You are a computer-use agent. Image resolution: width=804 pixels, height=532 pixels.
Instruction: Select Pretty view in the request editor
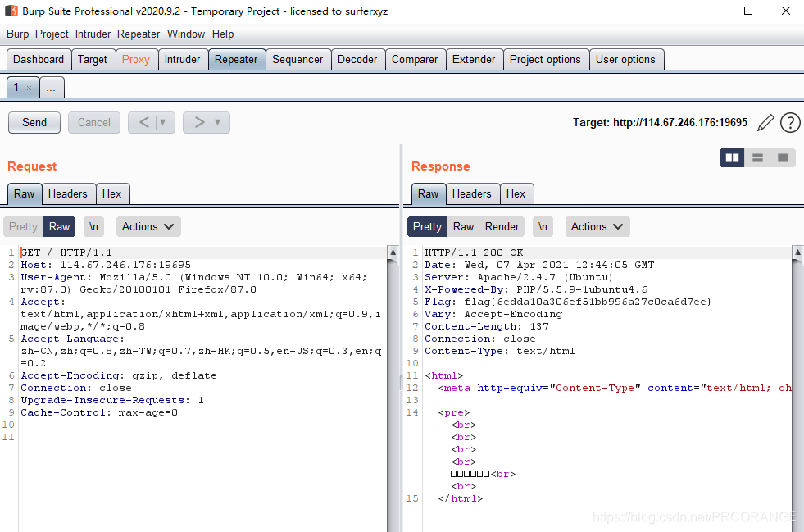pos(23,227)
